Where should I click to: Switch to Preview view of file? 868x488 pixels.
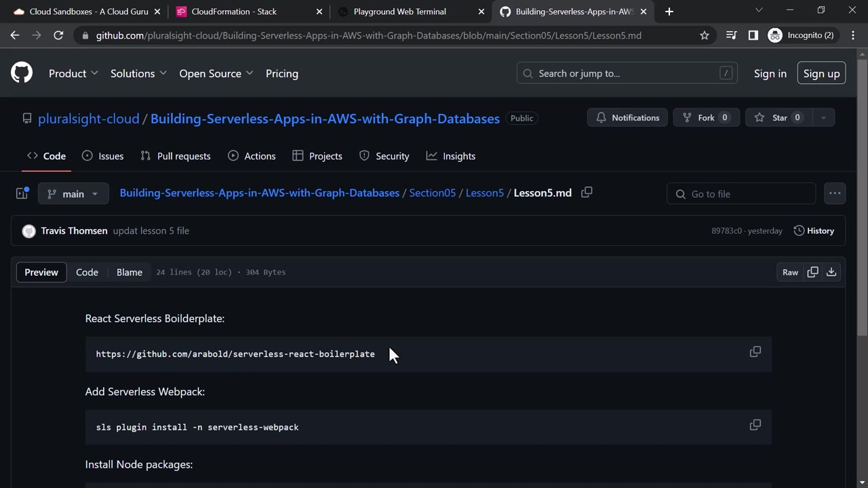tap(41, 272)
